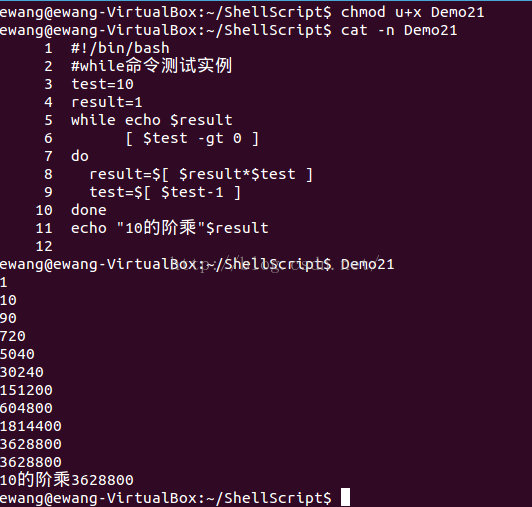Click output value 720
The image size is (532, 507).
tap(13, 336)
